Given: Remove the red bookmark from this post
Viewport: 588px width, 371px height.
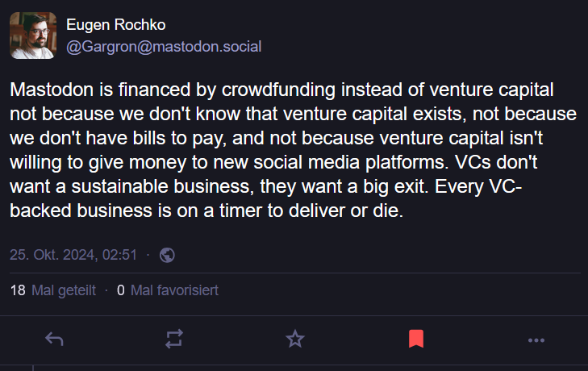Looking at the screenshot, I should pos(416,339).
